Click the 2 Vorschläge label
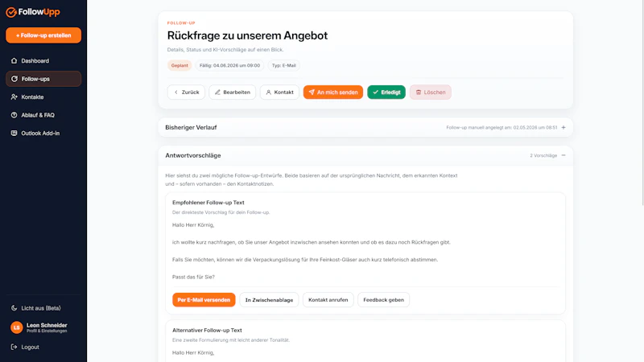This screenshot has height=362, width=644. pyautogui.click(x=543, y=155)
